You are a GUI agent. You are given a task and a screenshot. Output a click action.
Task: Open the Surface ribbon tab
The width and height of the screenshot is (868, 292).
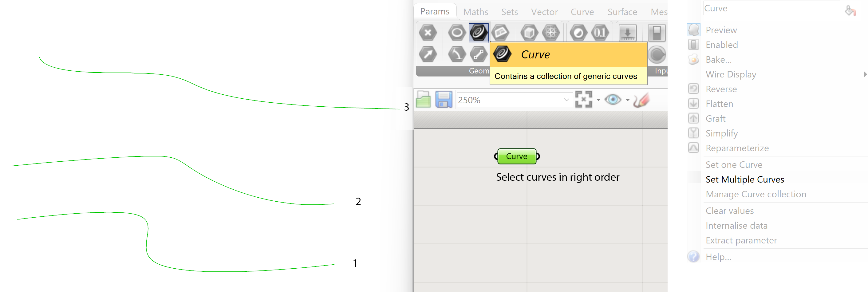(x=622, y=12)
